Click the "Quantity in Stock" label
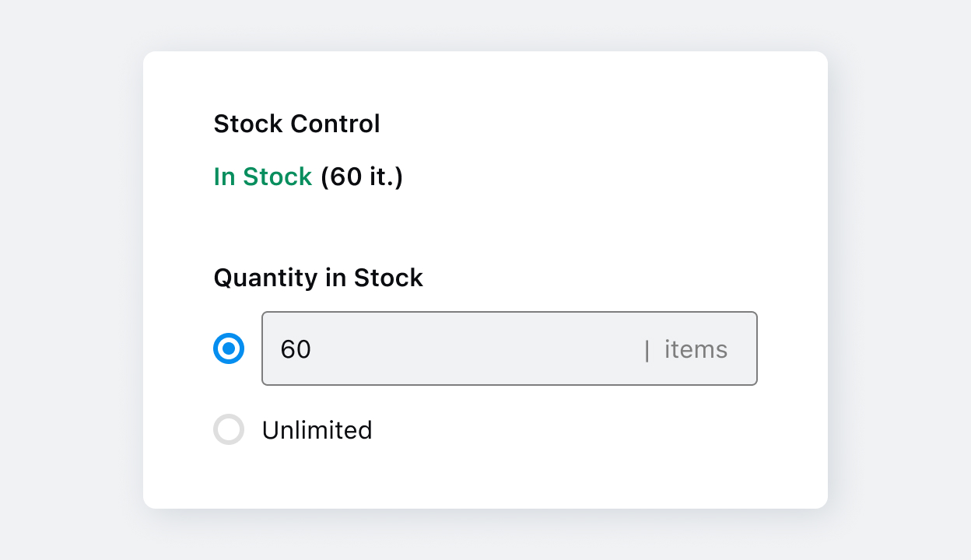Viewport: 971px width, 560px height. [x=318, y=278]
